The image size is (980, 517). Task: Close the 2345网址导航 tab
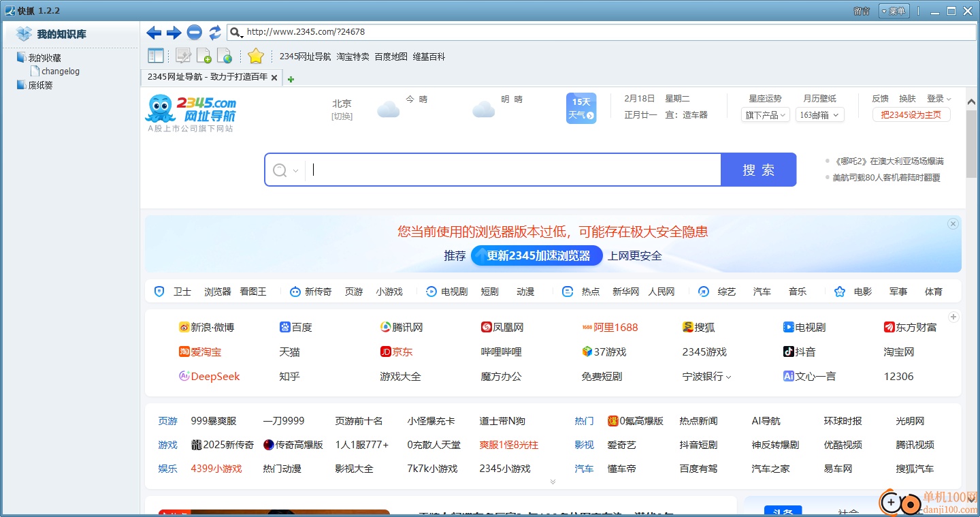click(274, 78)
